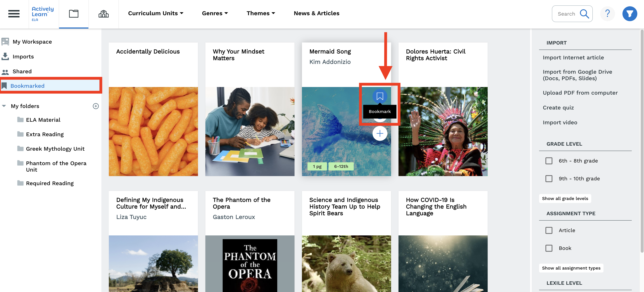This screenshot has width=644, height=292.
Task: Check the 9th - 10th grade box
Action: coord(549,179)
